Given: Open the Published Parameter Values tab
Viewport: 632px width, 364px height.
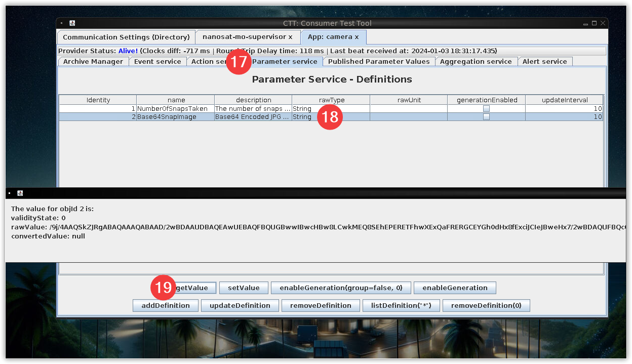Looking at the screenshot, I should (379, 61).
